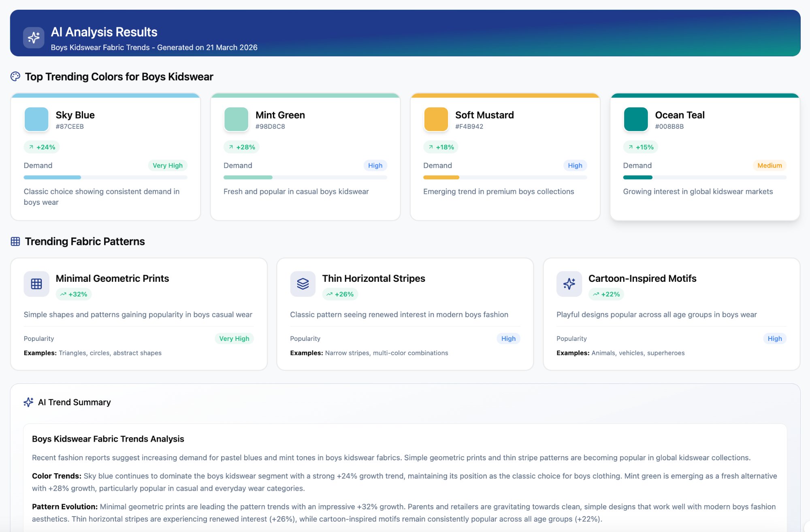Click the grid icon beside Trending Fabric Patterns heading

[15, 241]
